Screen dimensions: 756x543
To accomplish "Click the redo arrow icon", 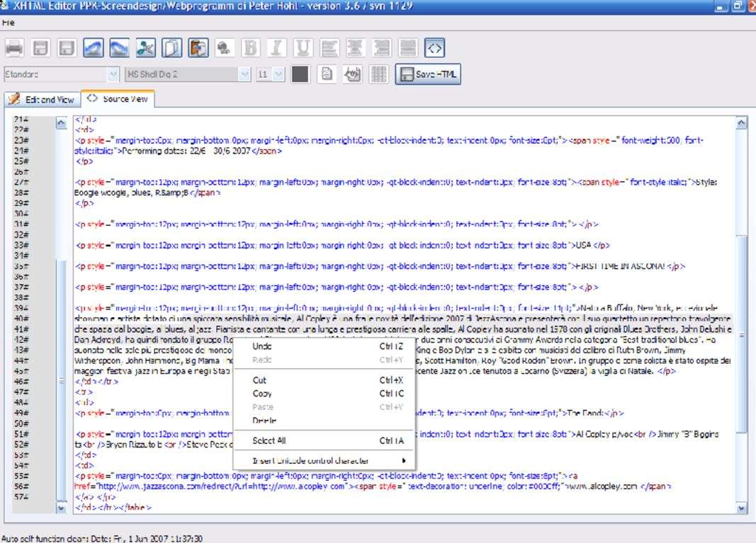I will click(121, 47).
